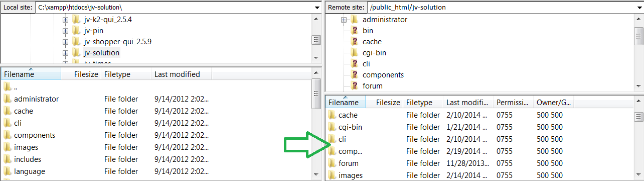
Task: Open the Remote site path dropdown
Action: click(639, 8)
